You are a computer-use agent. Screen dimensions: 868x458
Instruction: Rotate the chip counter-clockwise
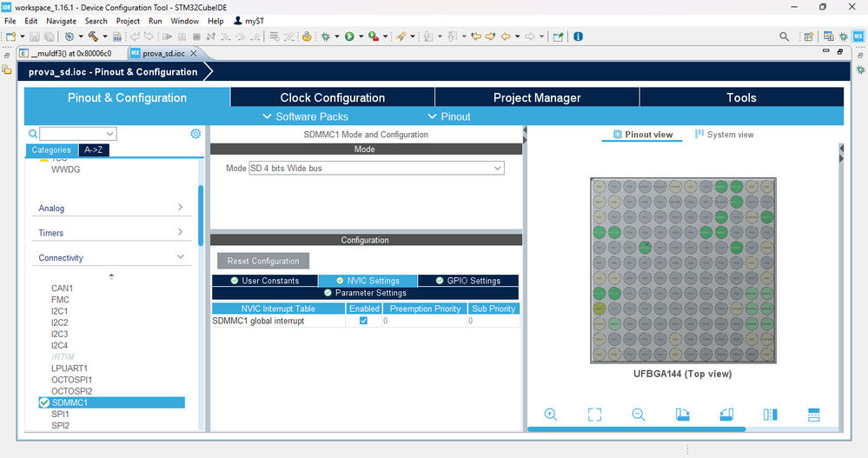click(726, 415)
